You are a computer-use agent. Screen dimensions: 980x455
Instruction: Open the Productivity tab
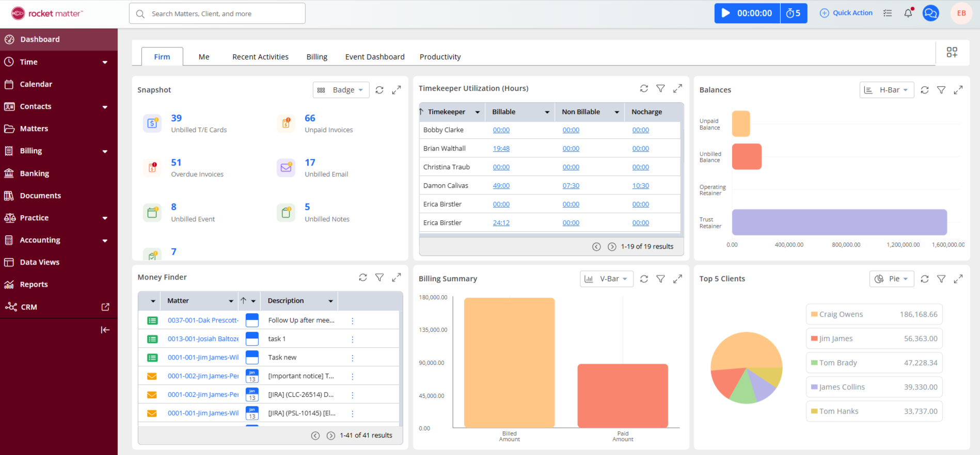pyautogui.click(x=440, y=57)
